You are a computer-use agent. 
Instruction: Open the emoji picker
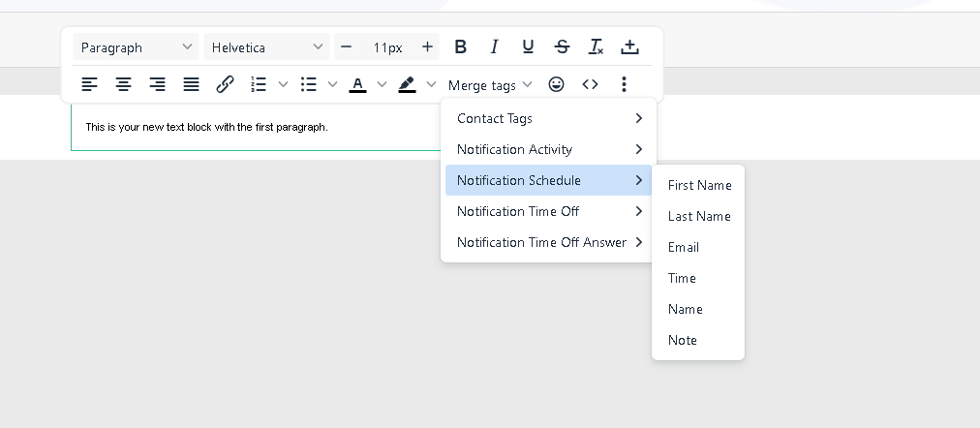(x=556, y=85)
